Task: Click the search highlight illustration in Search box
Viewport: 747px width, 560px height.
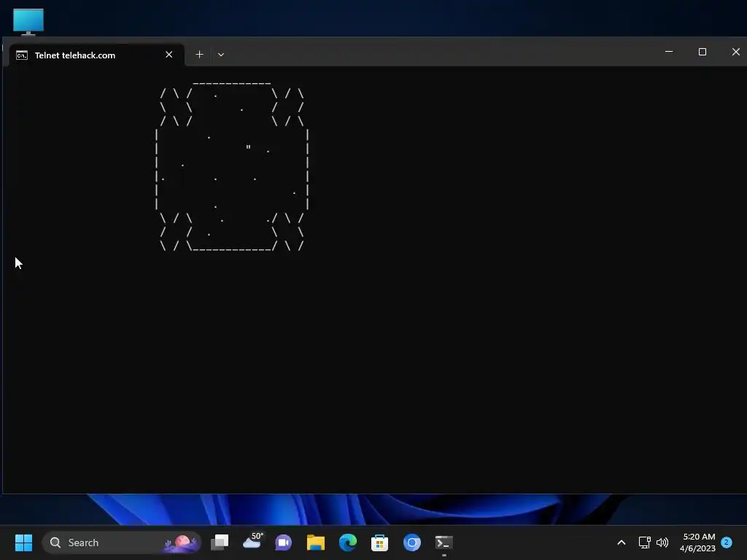Action: click(x=181, y=542)
